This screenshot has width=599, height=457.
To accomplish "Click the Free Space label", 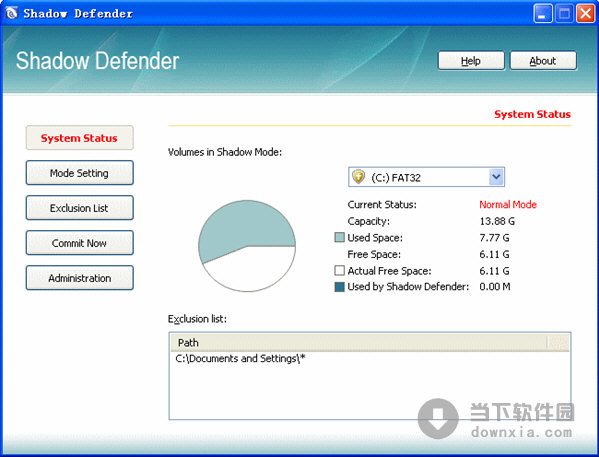I will click(x=374, y=254).
